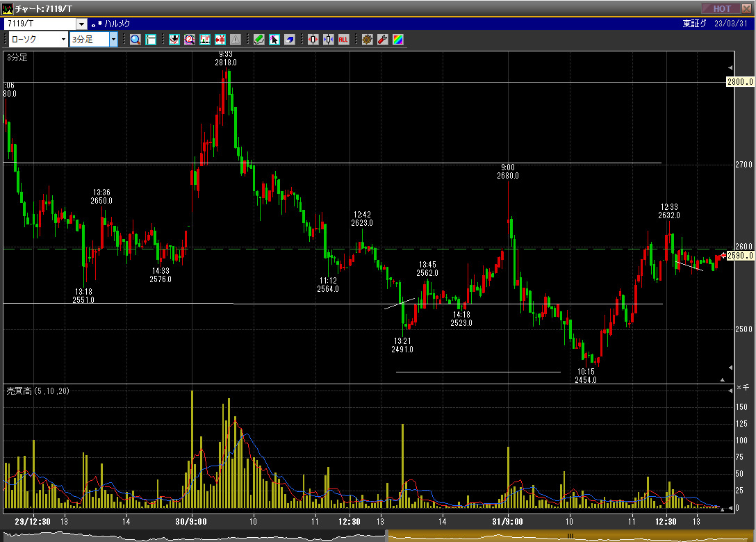Open the 7119/T symbol dropdown arrow
Screen dimensions: 756x542
(81, 24)
